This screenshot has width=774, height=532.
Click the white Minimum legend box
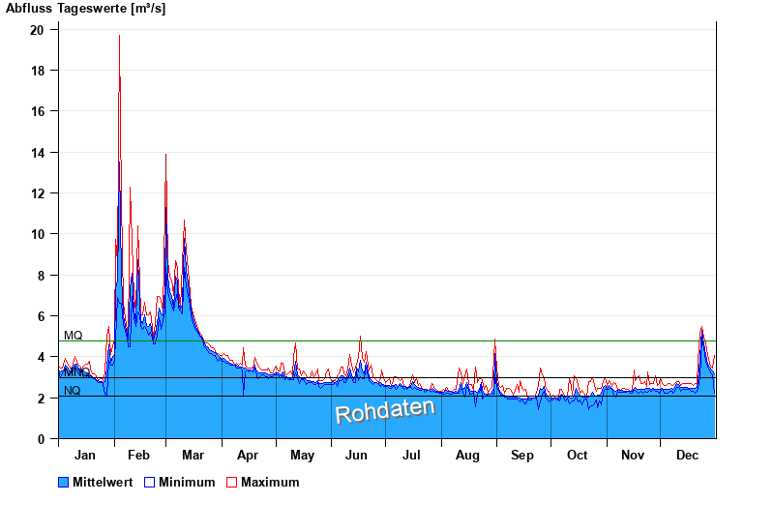[x=149, y=483]
